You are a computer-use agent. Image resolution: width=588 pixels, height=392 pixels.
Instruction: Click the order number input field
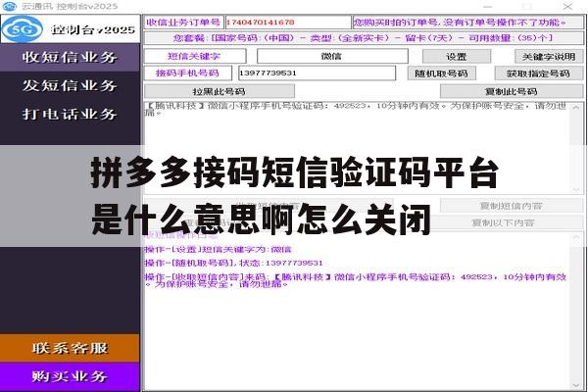[x=287, y=23]
